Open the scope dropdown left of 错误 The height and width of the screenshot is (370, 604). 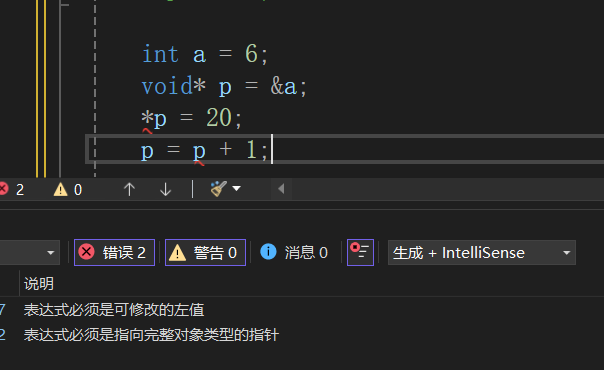pos(30,253)
